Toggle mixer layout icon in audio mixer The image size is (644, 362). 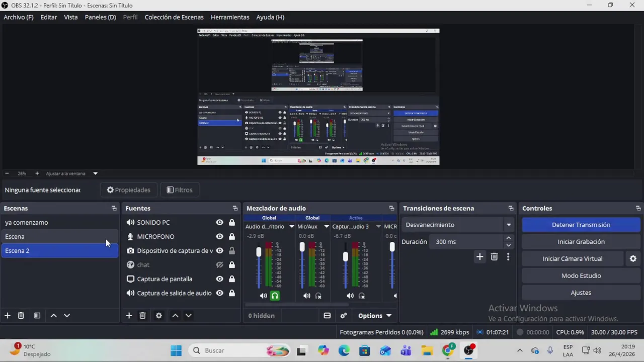(x=327, y=316)
